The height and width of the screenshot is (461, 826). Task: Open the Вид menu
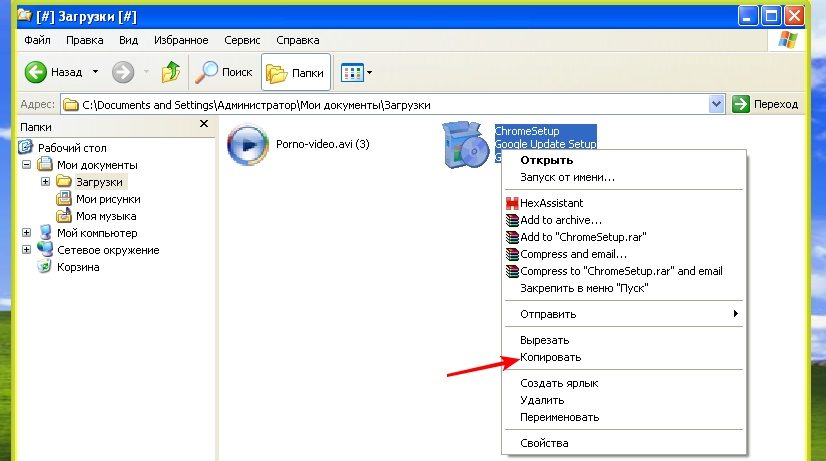click(128, 40)
